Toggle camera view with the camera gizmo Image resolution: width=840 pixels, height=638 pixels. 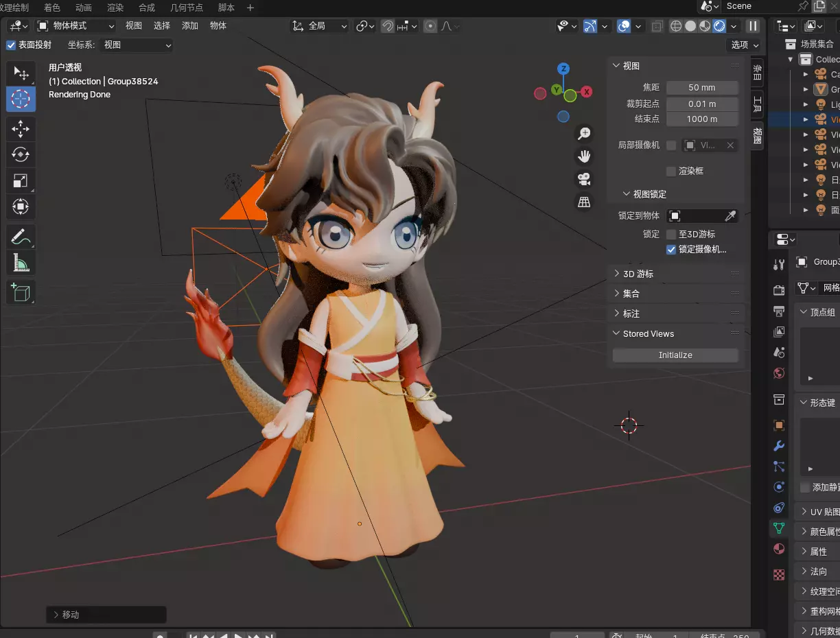click(584, 179)
